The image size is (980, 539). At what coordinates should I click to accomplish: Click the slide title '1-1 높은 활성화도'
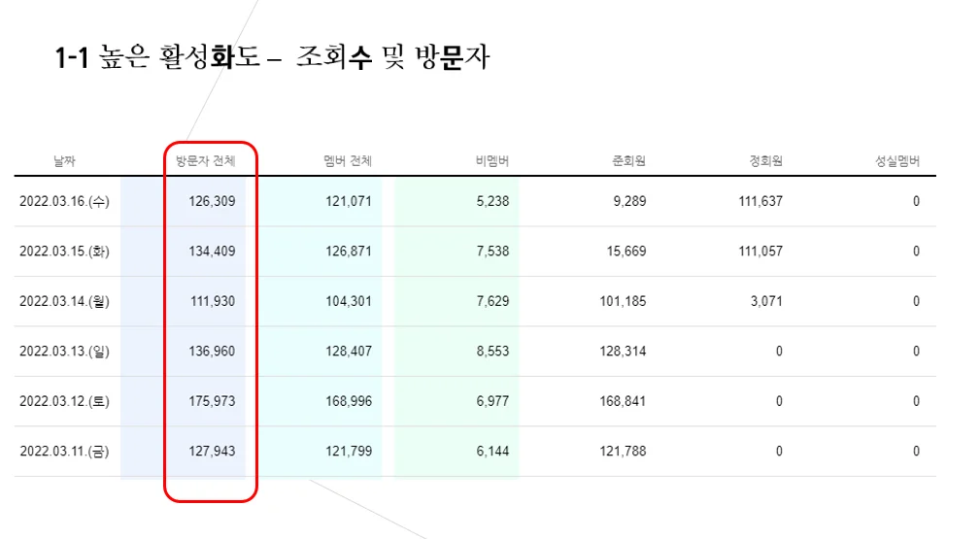pos(157,57)
